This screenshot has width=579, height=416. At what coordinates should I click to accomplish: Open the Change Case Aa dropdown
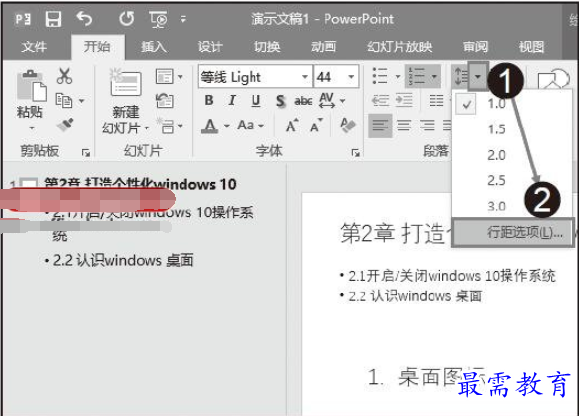click(250, 126)
